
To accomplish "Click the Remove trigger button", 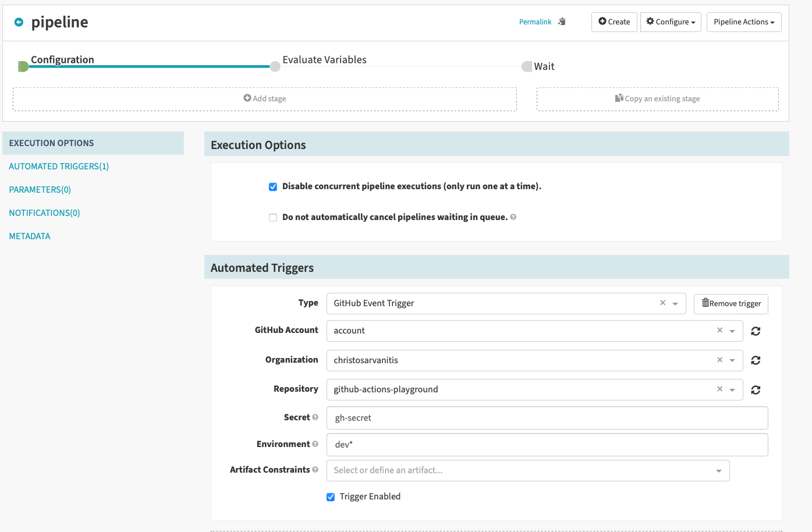I will pyautogui.click(x=731, y=304).
